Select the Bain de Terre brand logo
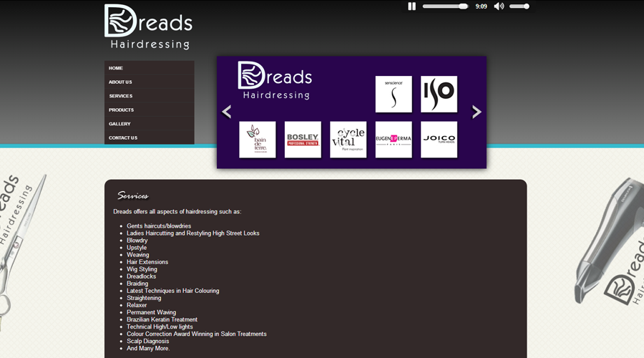Image resolution: width=644 pixels, height=358 pixels. point(258,140)
